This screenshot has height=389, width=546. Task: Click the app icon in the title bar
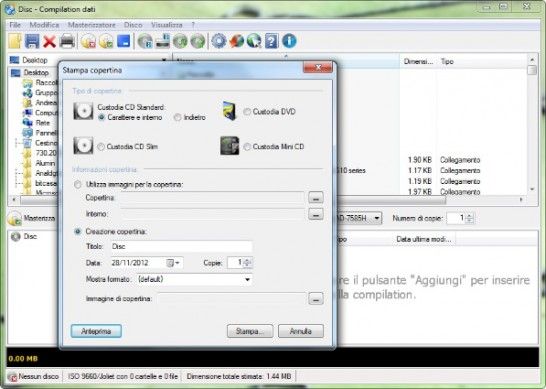click(x=10, y=9)
